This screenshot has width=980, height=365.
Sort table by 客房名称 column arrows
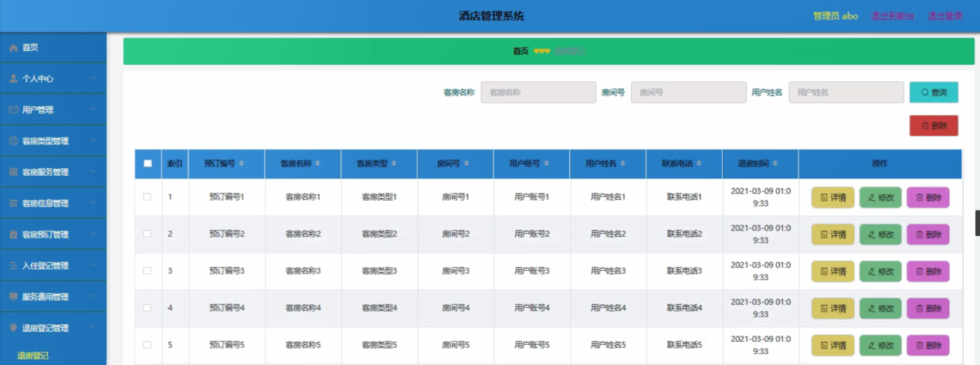(317, 164)
